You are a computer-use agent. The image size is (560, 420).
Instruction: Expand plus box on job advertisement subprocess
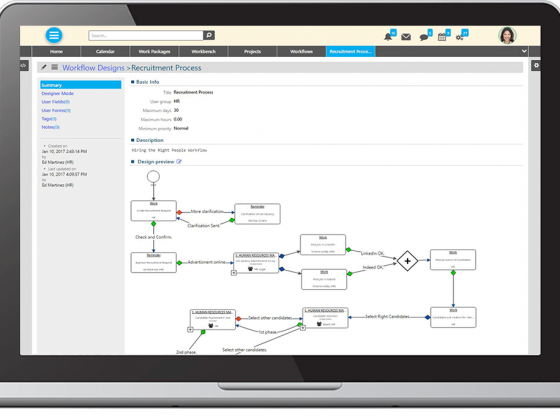click(x=234, y=273)
